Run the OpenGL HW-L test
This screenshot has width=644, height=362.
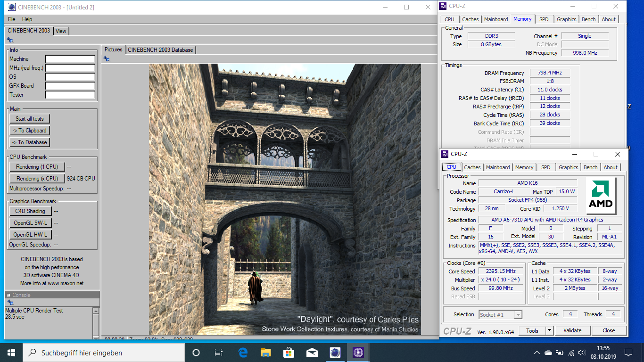tap(30, 235)
